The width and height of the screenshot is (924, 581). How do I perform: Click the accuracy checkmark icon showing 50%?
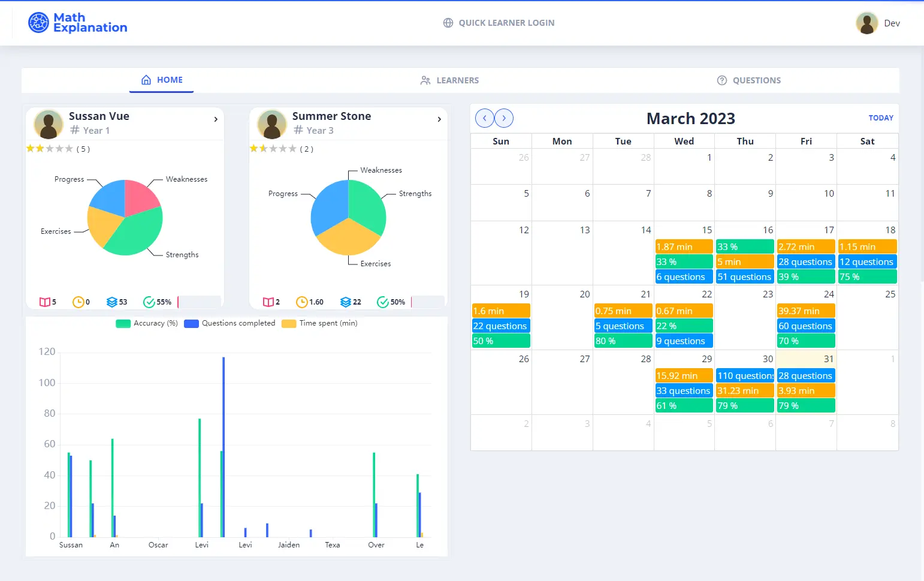[x=383, y=302]
